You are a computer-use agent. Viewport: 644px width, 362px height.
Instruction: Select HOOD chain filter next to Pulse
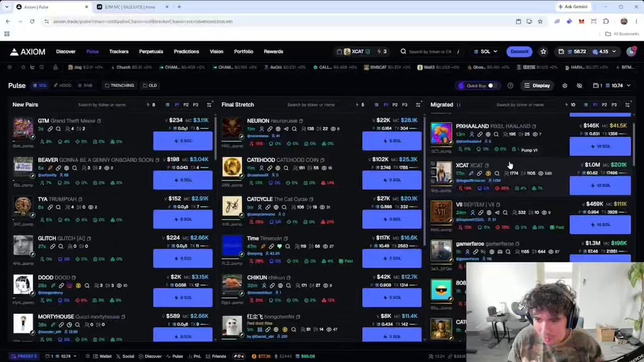click(62, 86)
